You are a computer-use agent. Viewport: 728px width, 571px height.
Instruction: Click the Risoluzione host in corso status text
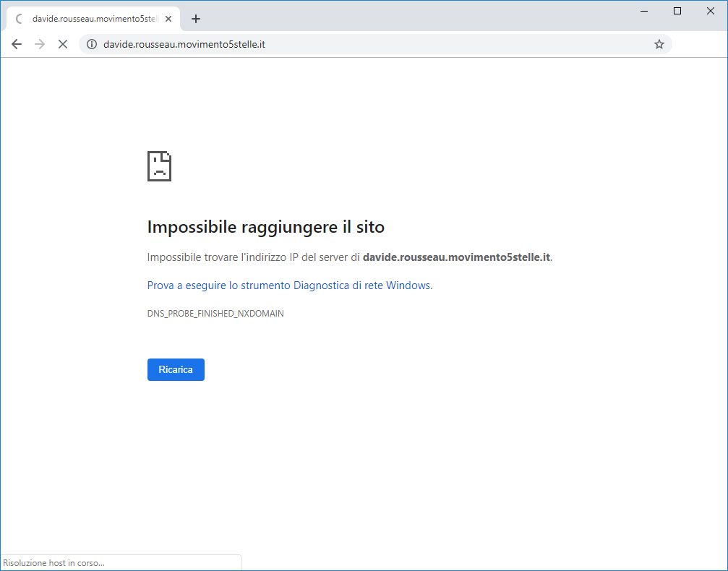coord(53,562)
